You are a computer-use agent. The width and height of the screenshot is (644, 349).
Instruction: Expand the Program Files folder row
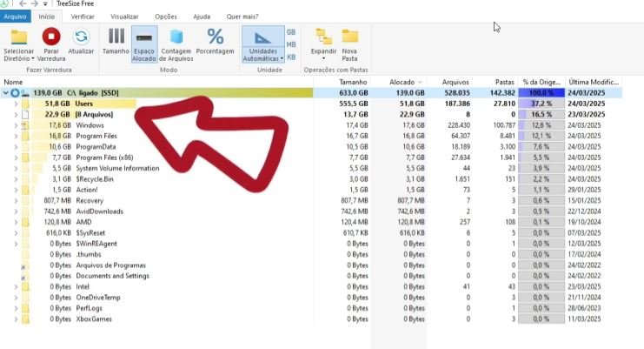(x=16, y=136)
